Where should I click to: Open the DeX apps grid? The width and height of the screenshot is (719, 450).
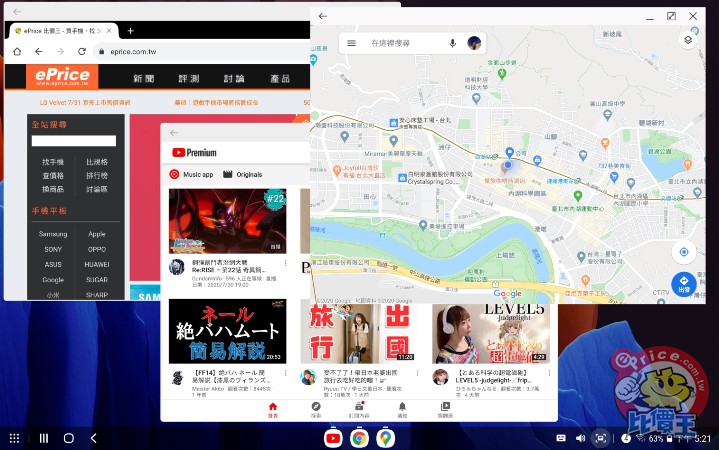14,438
